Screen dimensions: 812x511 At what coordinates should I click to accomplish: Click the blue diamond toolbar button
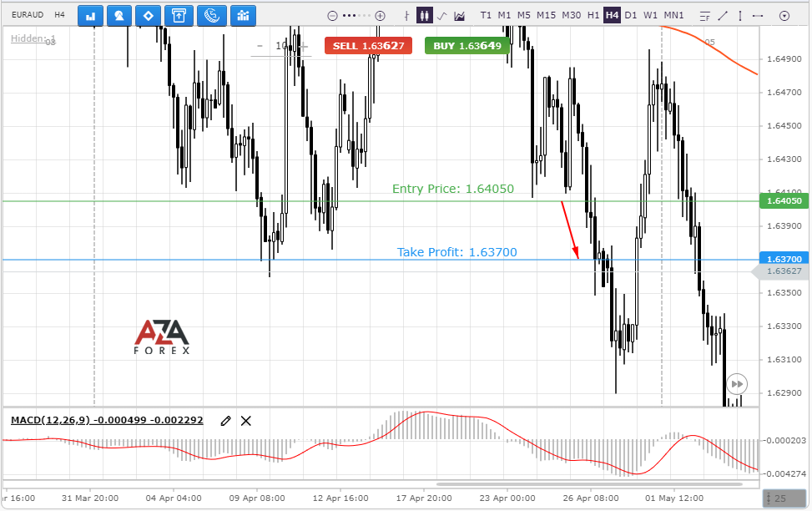tap(148, 16)
